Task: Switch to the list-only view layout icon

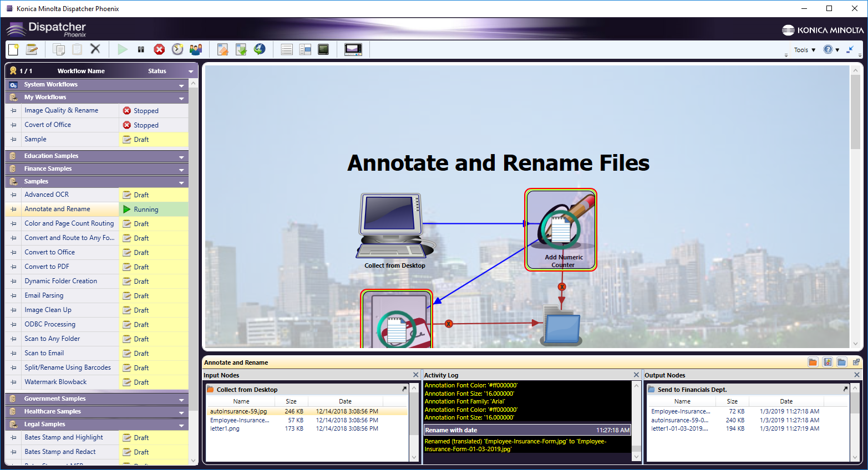Action: tap(287, 49)
